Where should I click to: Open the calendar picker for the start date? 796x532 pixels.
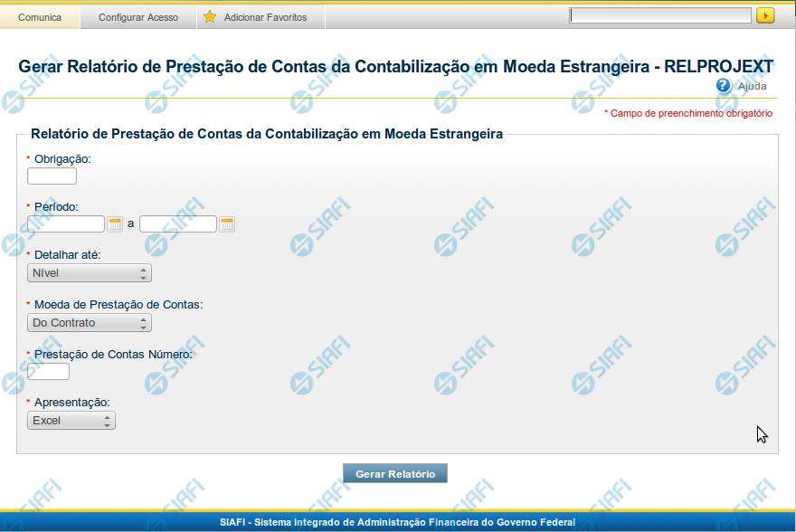[115, 223]
